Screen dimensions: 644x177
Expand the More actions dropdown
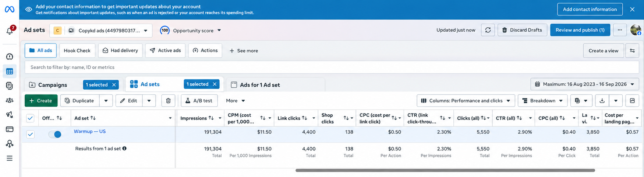click(236, 101)
